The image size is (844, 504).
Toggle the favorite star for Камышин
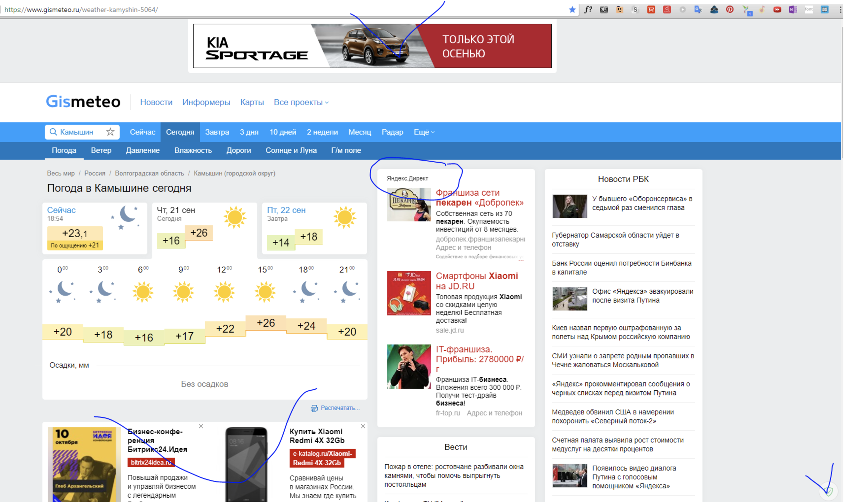click(x=110, y=132)
